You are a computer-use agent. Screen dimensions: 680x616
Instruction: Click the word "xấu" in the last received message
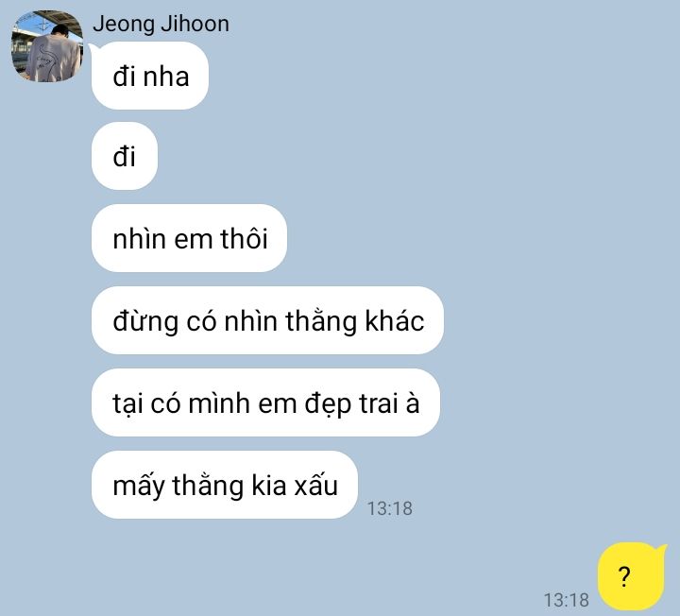tap(315, 485)
